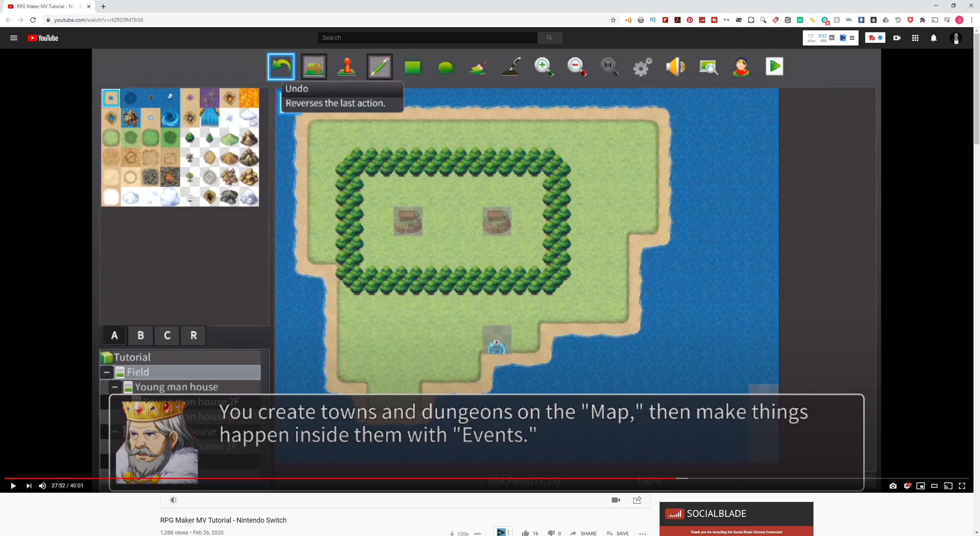Collapse the Young man house tree node
980x536 pixels.
point(115,387)
